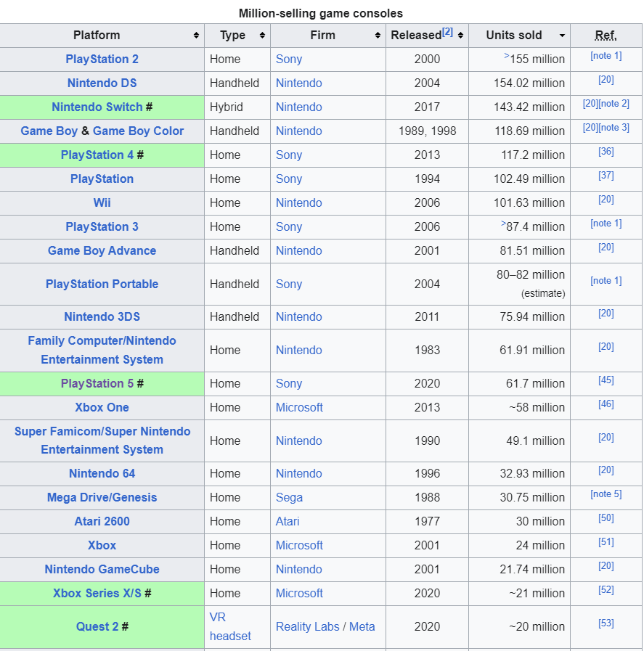Open reference [52] for Xbox Series X/S

(606, 590)
